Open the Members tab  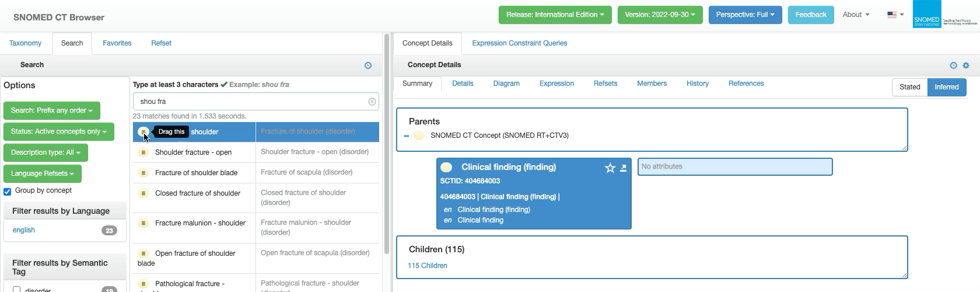point(652,84)
